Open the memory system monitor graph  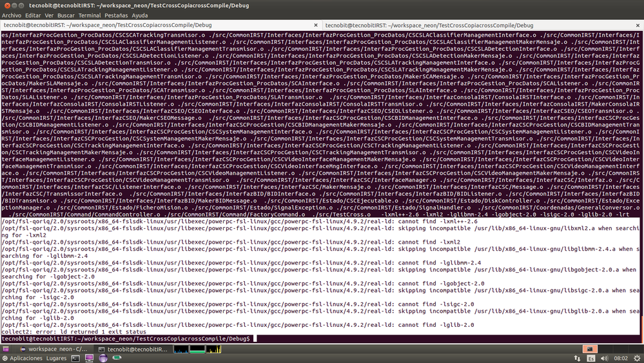197,349
